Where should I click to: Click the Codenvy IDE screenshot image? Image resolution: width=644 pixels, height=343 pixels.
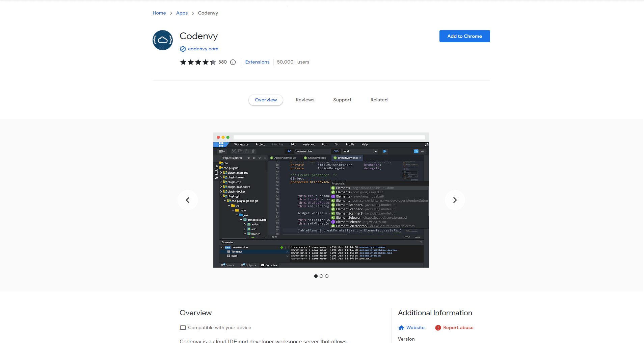pyautogui.click(x=321, y=200)
